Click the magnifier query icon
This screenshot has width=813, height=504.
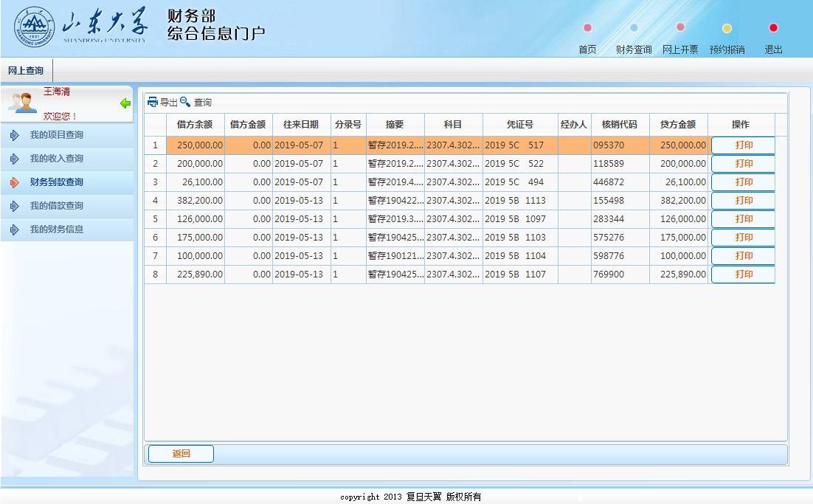pyautogui.click(x=185, y=102)
